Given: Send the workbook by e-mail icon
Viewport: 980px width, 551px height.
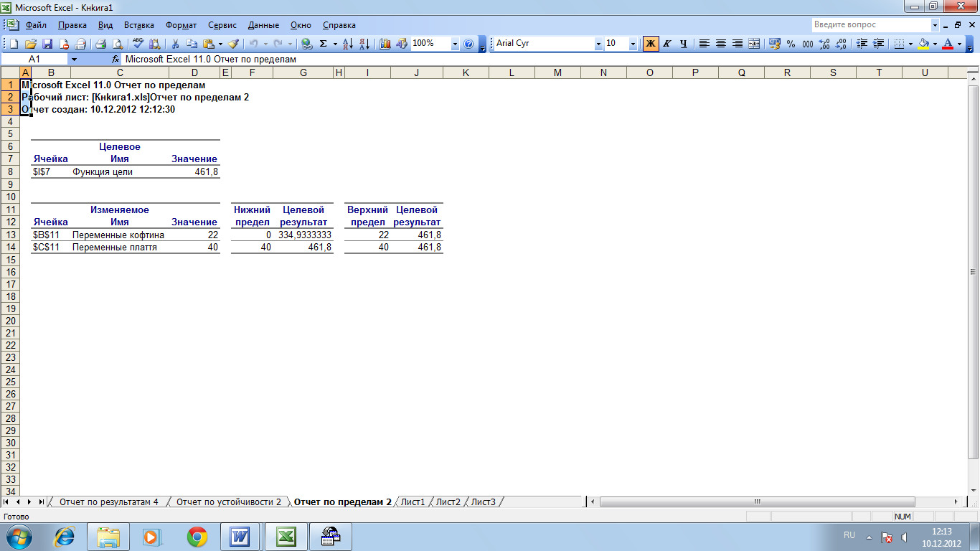Looking at the screenshot, I should click(80, 44).
